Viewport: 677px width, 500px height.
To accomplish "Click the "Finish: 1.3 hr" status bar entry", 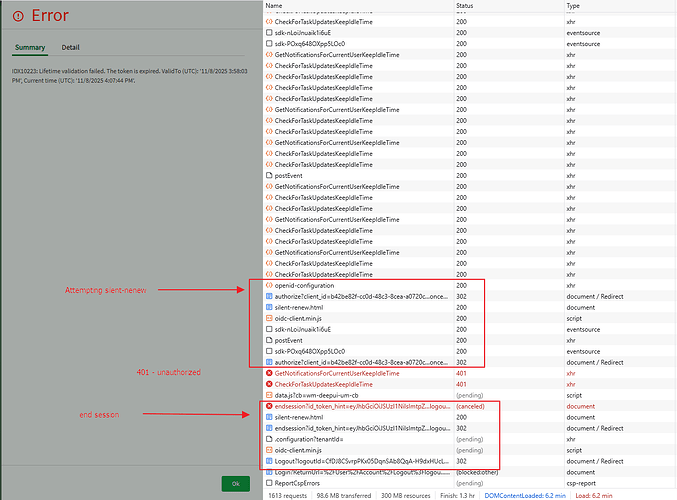I will click(x=457, y=495).
